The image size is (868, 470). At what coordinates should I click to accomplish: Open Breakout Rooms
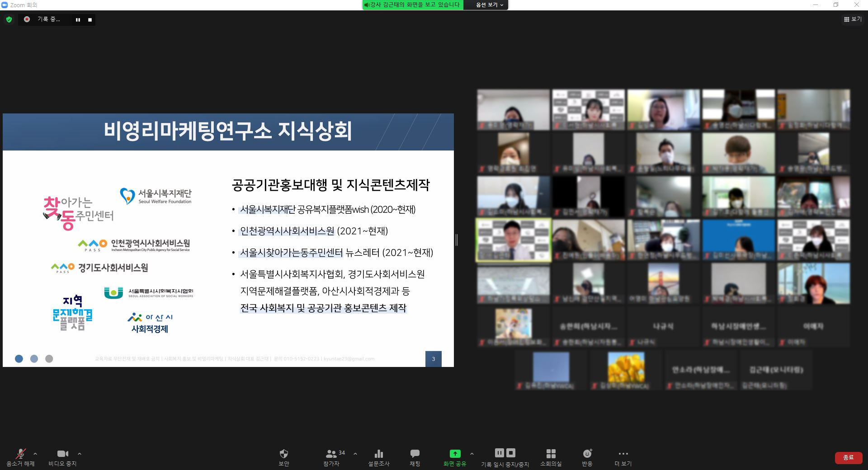(551, 454)
